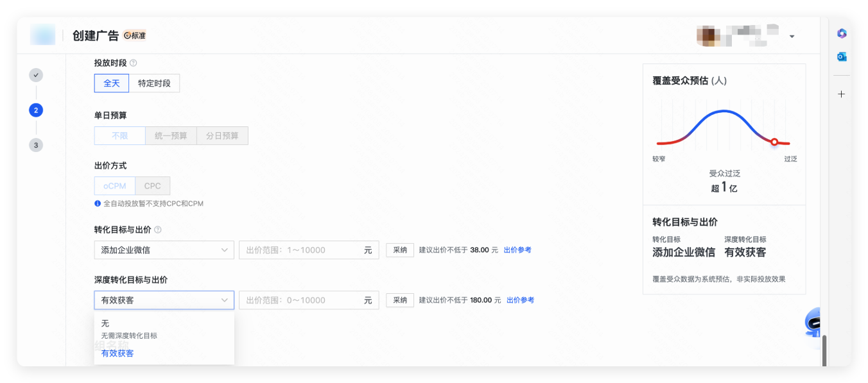Image resolution: width=868 pixels, height=383 pixels.
Task: Click 采纳 to accept suggested bid of 38
Action: pos(399,250)
